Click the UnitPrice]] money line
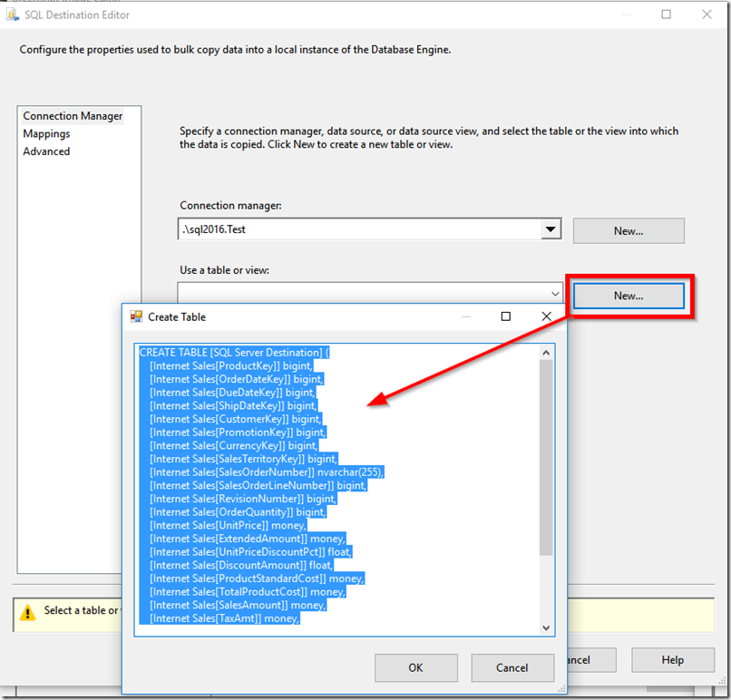 tap(228, 525)
